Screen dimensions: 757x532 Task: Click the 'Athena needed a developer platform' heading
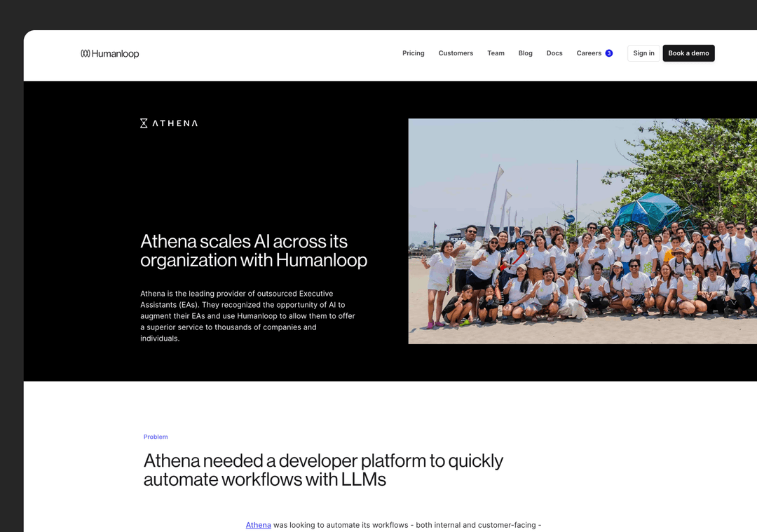click(323, 470)
